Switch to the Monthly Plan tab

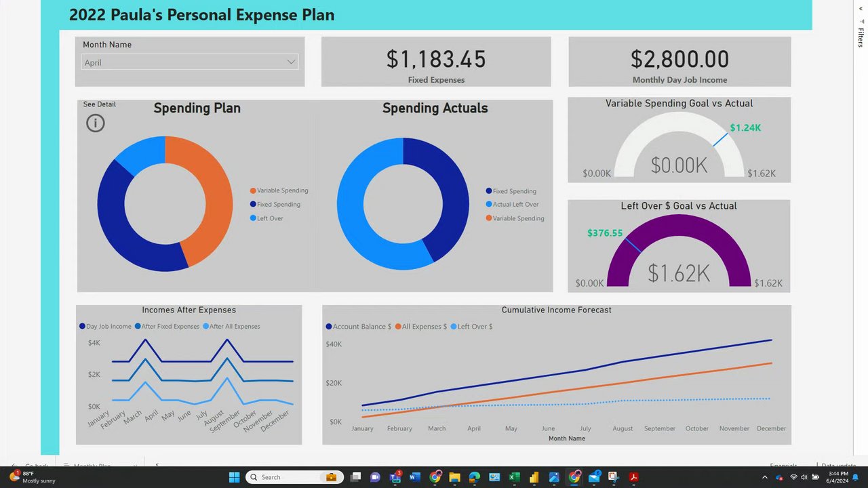[92, 466]
